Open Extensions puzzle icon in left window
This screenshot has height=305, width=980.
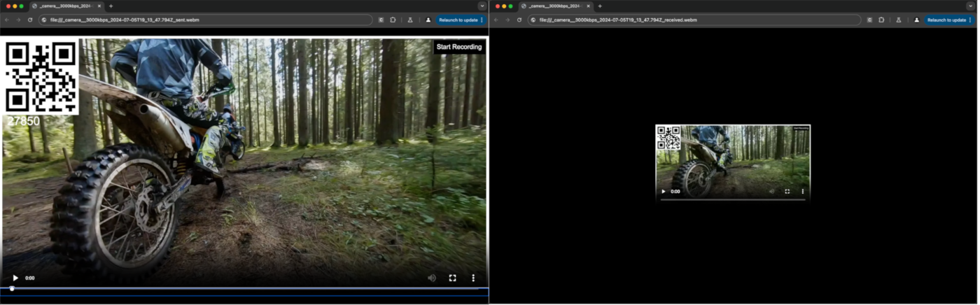393,20
